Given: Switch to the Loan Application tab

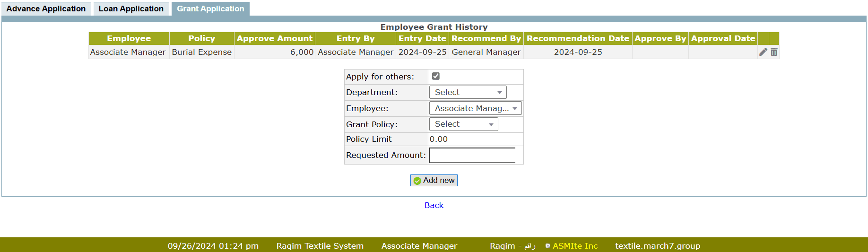Looking at the screenshot, I should 131,9.
